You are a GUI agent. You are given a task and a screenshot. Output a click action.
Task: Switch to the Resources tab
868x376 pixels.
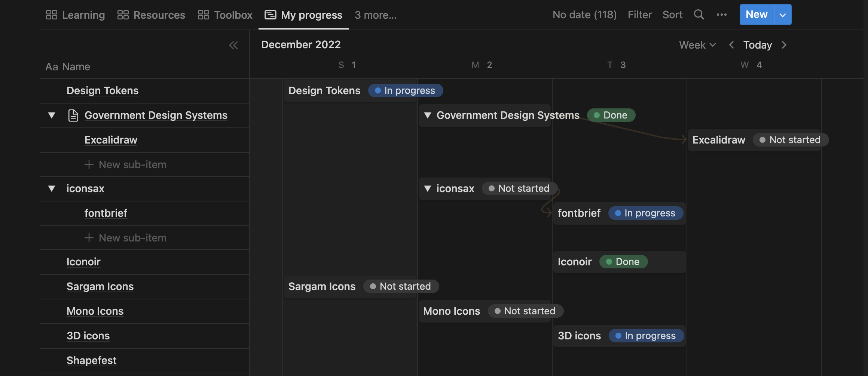click(151, 15)
